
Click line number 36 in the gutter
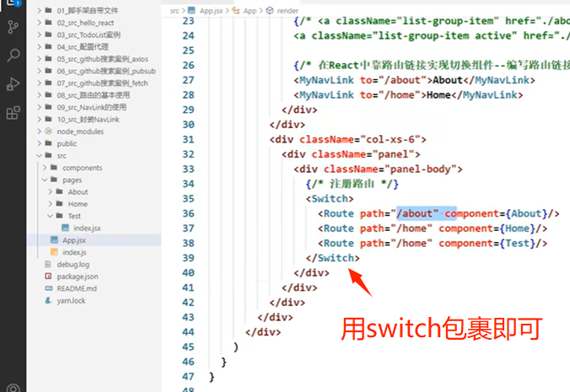(188, 213)
